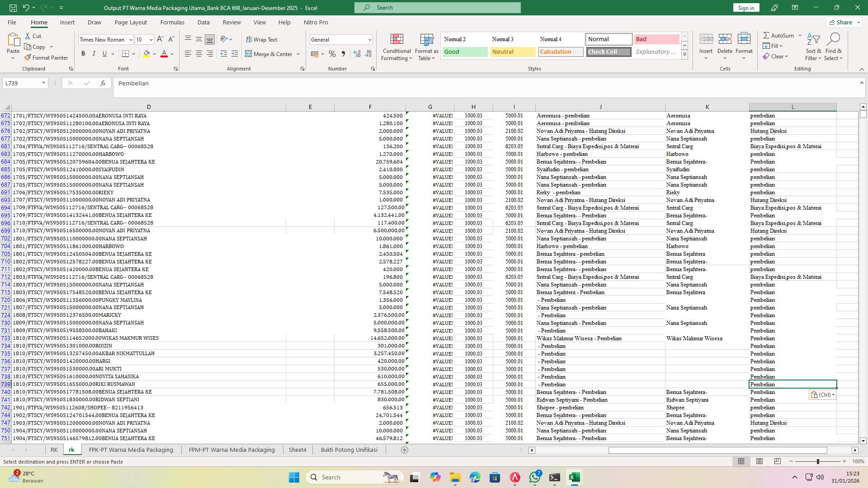Open Conditional Formatting options

point(396,47)
